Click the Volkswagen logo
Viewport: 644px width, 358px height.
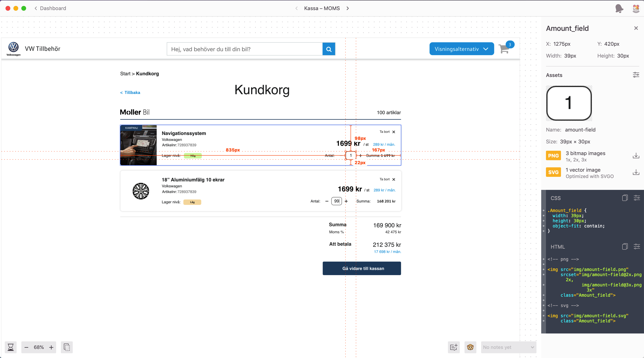point(13,48)
